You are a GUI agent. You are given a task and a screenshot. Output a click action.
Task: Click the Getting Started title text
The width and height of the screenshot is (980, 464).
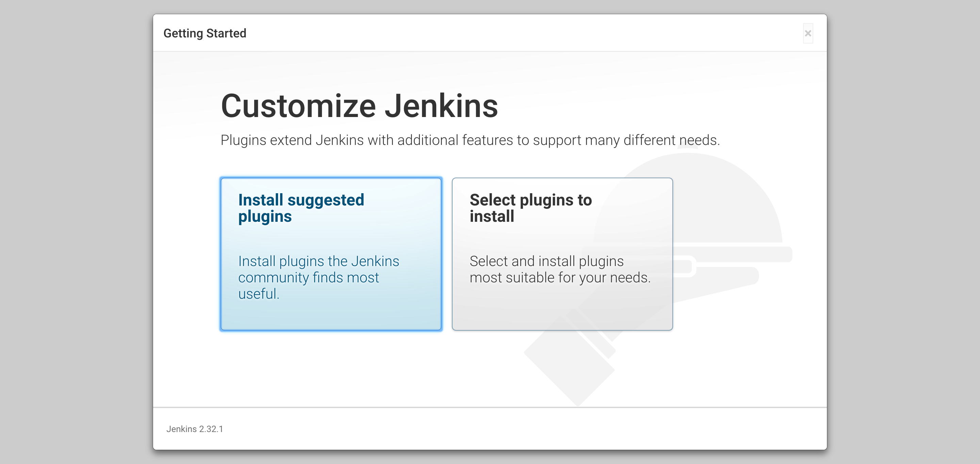point(205,33)
